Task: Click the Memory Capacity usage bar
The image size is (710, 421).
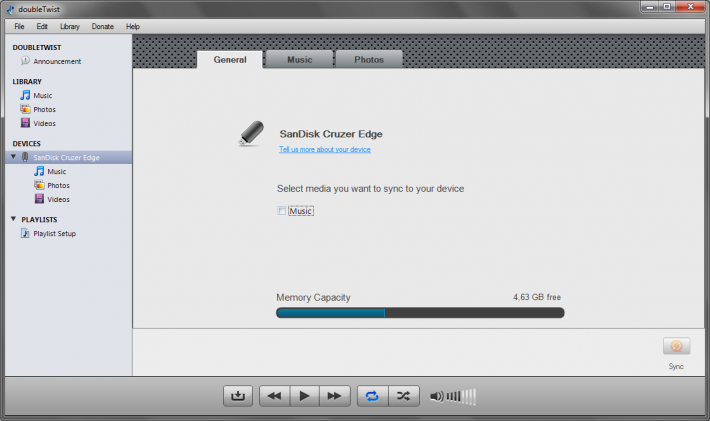Action: (420, 313)
